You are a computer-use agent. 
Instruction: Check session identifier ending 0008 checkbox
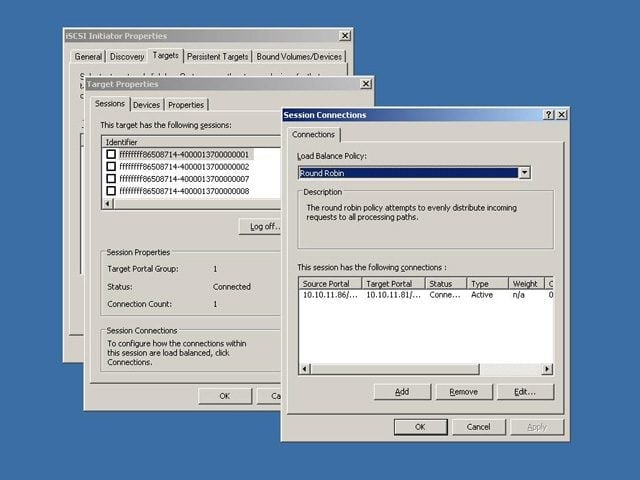coord(111,191)
